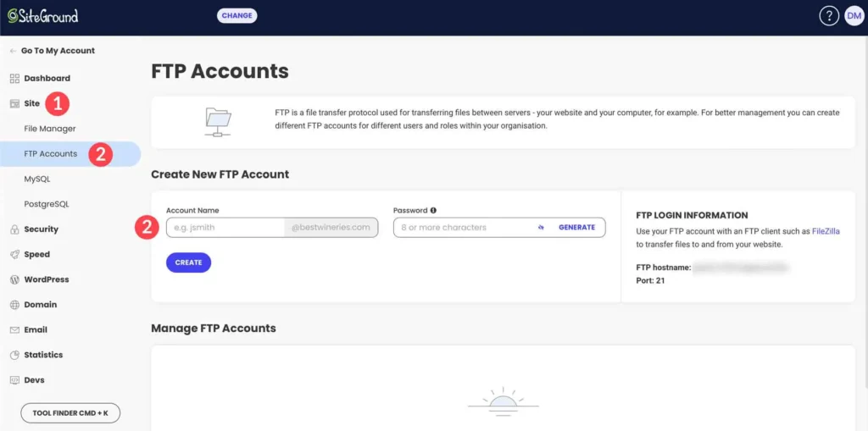Image resolution: width=868 pixels, height=431 pixels.
Task: Click the generate password refresh icon
Action: [541, 228]
